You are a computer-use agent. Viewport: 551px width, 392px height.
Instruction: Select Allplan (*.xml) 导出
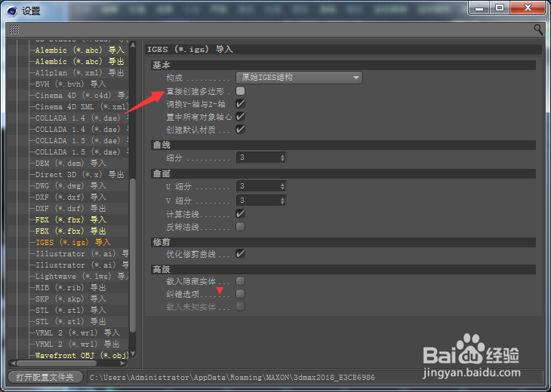(x=80, y=72)
